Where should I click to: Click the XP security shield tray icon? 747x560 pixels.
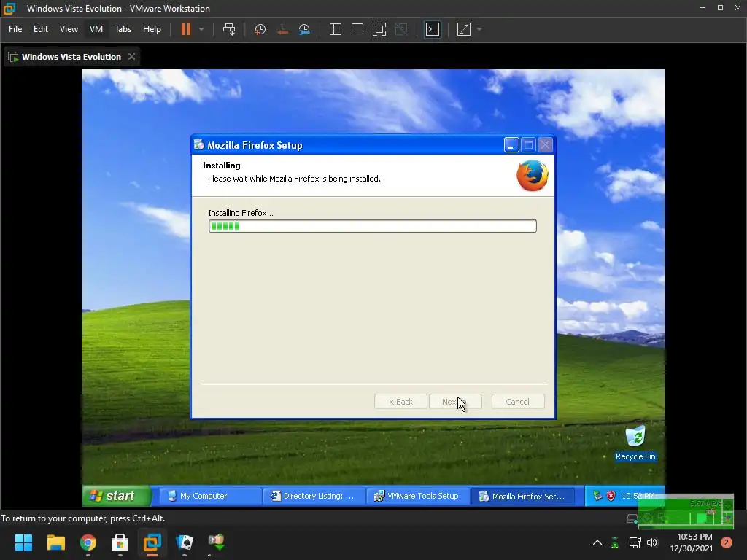(x=611, y=496)
